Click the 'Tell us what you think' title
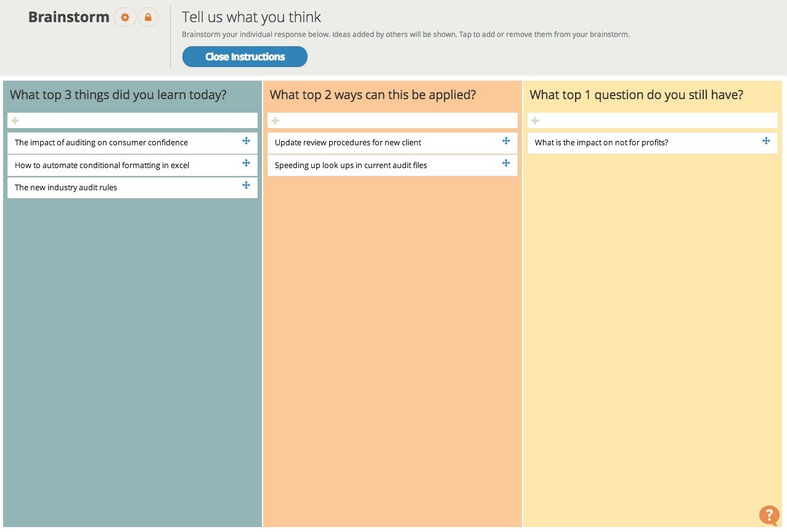 click(251, 17)
